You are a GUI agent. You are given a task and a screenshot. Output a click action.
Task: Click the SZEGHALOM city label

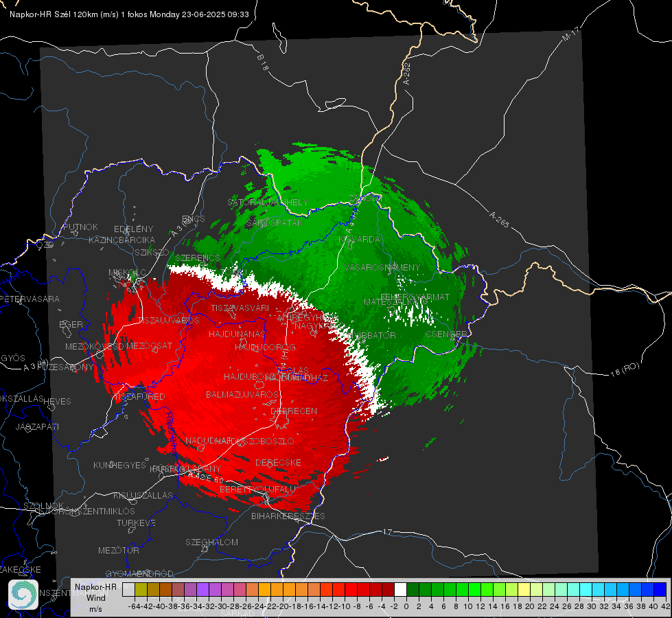[211, 542]
